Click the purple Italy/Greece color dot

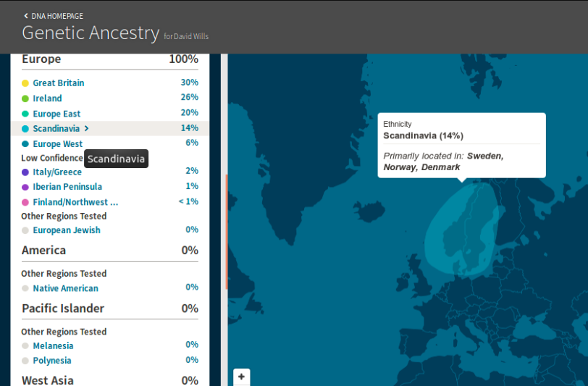pos(25,172)
